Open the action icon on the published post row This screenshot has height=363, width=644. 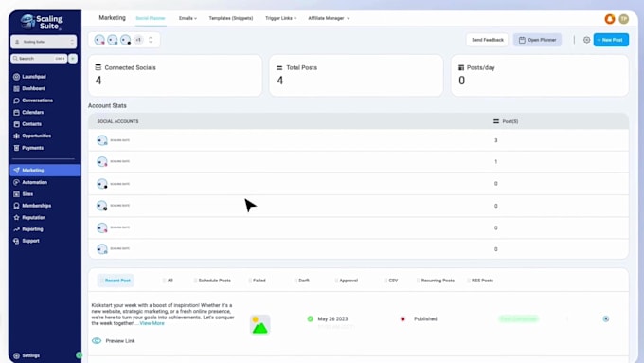point(606,319)
